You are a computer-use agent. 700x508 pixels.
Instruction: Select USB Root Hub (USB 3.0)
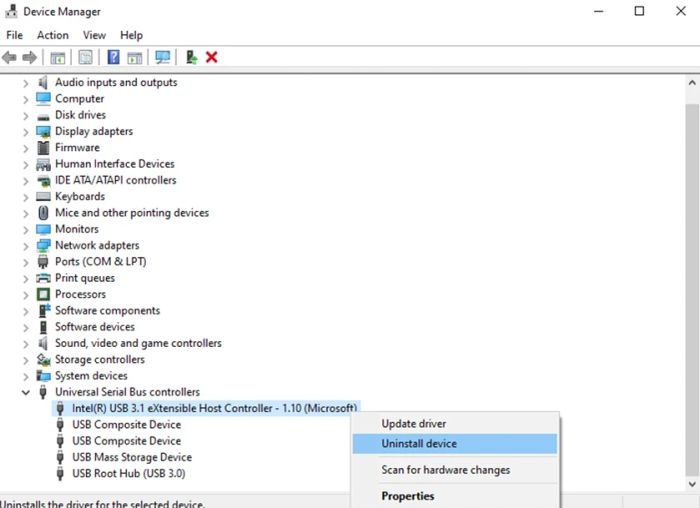click(x=129, y=474)
